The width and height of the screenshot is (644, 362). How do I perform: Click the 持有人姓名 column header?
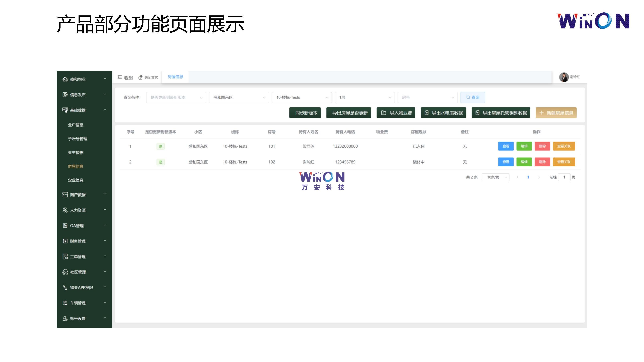coord(308,132)
